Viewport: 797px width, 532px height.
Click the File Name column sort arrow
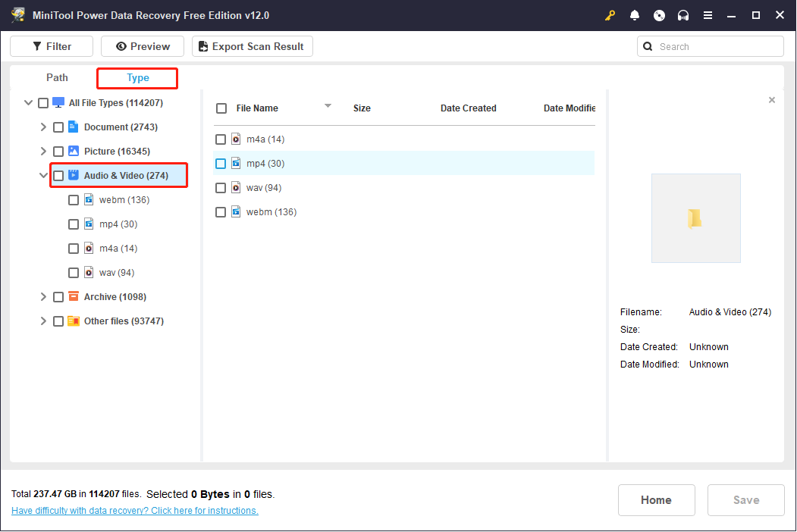tap(328, 106)
